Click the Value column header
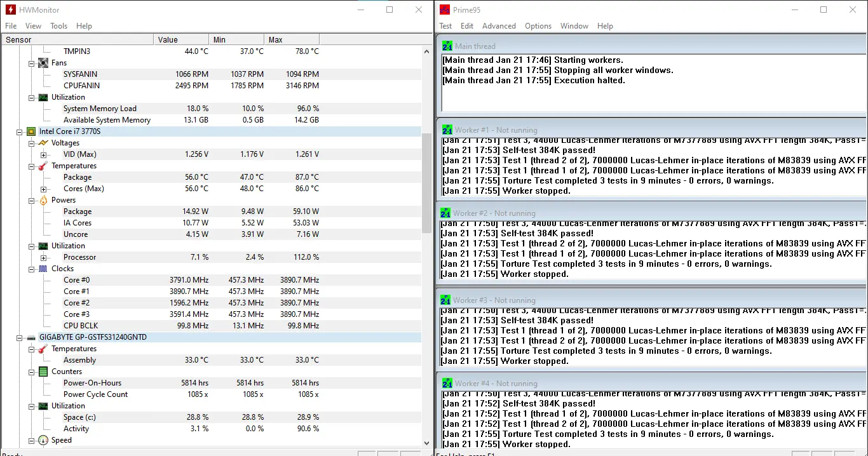The width and height of the screenshot is (868, 456). point(181,39)
